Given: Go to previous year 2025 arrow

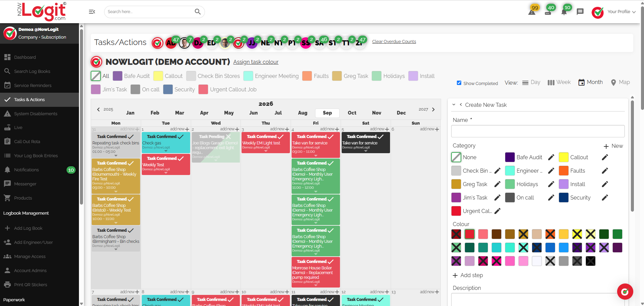Looking at the screenshot, I should (x=98, y=110).
